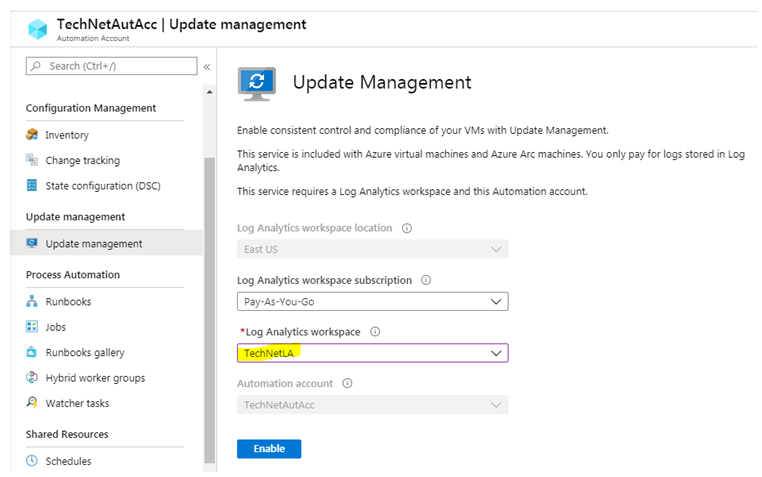Click the search magnifier icon
Image resolution: width=762 pixels, height=477 pixels.
(36, 66)
